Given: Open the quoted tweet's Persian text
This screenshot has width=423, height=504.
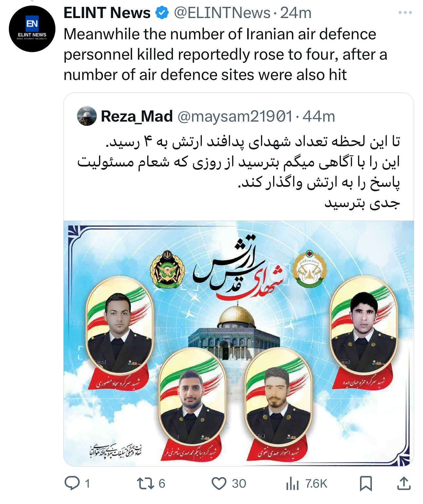Looking at the screenshot, I should tap(239, 172).
